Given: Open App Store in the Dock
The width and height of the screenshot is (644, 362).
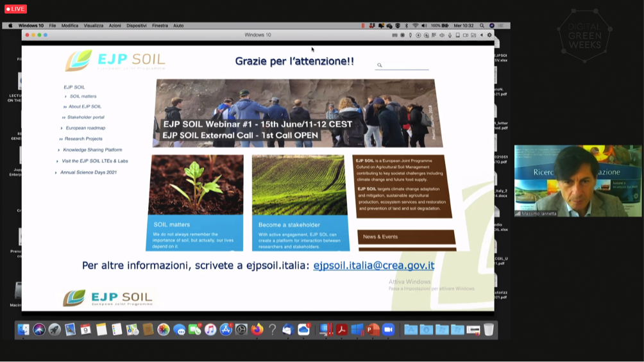Looking at the screenshot, I should click(226, 329).
